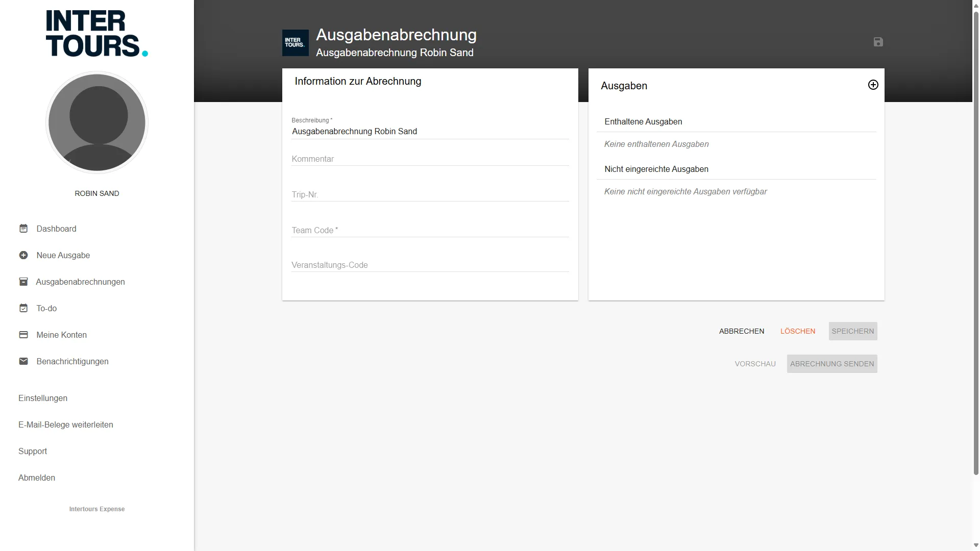Open Ausgabenabrechnungen via its sidebar icon

tap(23, 282)
